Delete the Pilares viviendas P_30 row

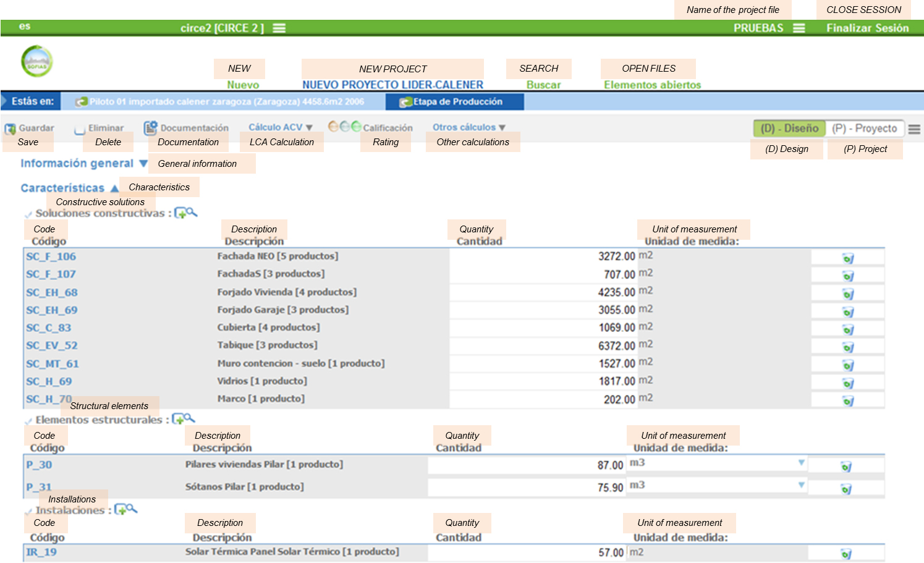point(846,467)
